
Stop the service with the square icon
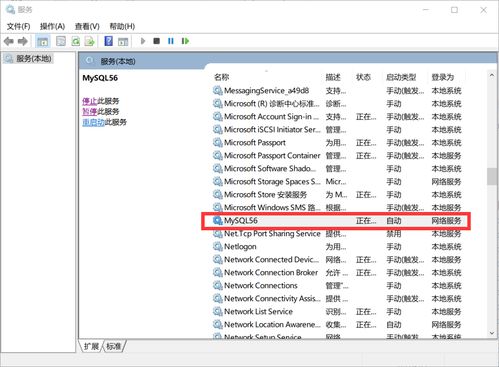[x=156, y=41]
